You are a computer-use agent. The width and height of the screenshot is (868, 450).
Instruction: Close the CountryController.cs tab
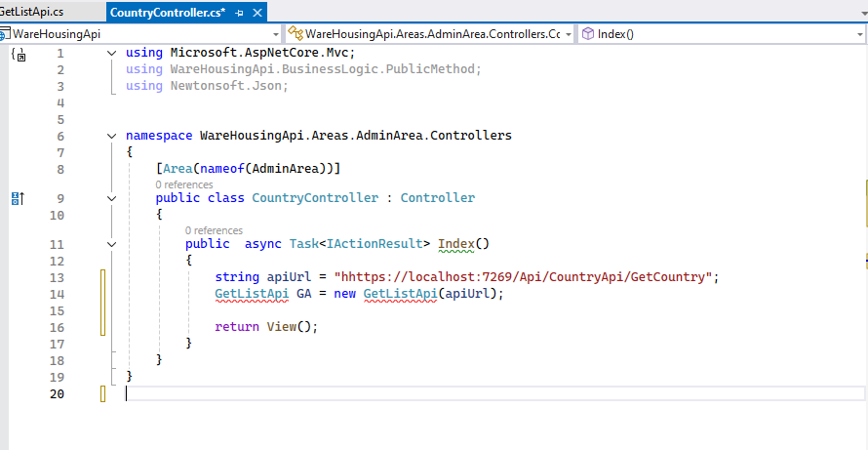257,13
